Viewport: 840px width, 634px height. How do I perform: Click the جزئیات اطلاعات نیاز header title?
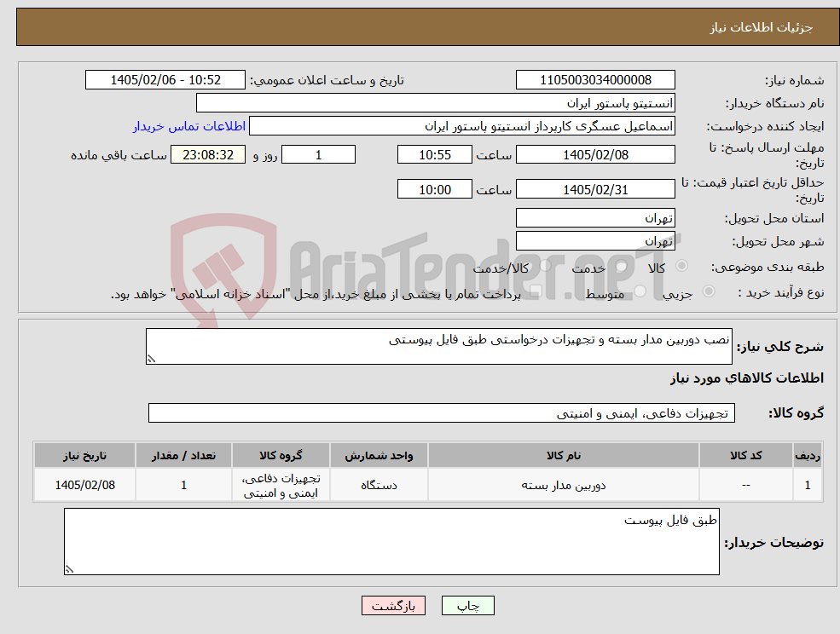[x=762, y=27]
